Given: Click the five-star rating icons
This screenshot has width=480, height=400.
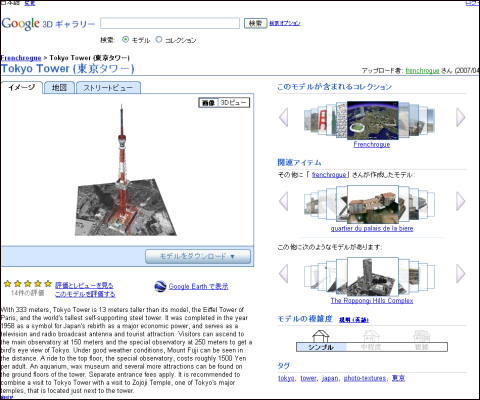Looking at the screenshot, I should click(28, 284).
